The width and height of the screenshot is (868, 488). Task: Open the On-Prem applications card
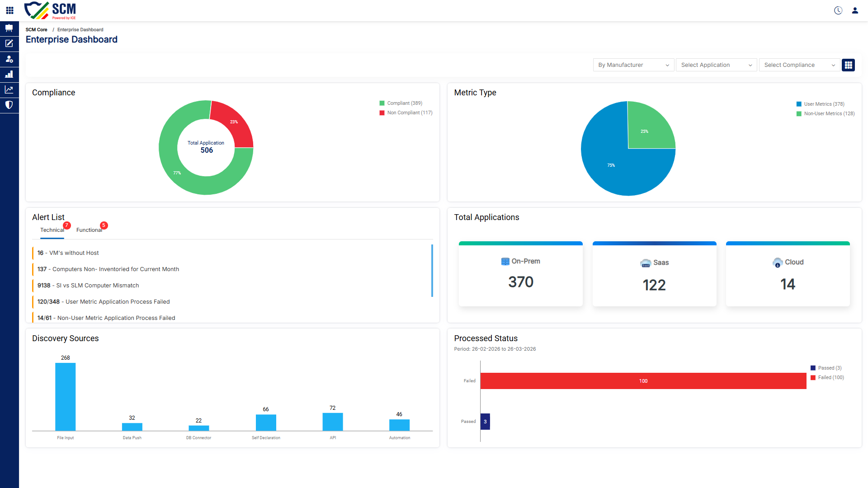520,274
